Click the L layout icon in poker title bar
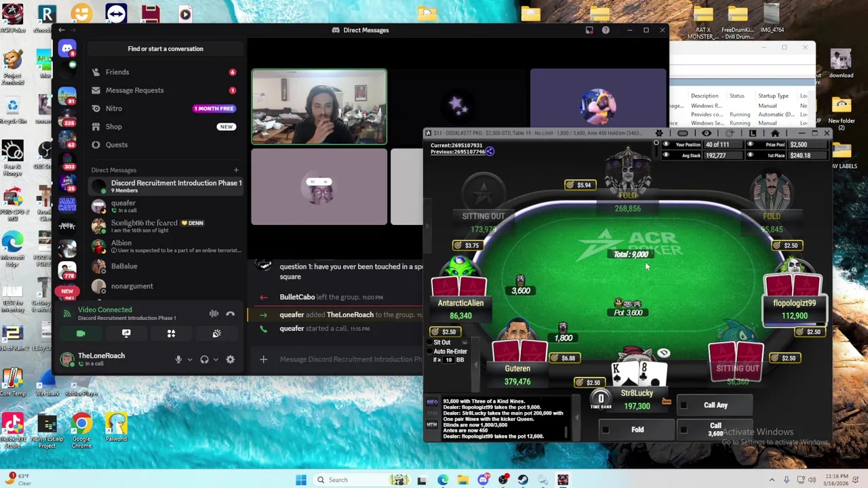This screenshot has width=868, height=488. [752, 134]
